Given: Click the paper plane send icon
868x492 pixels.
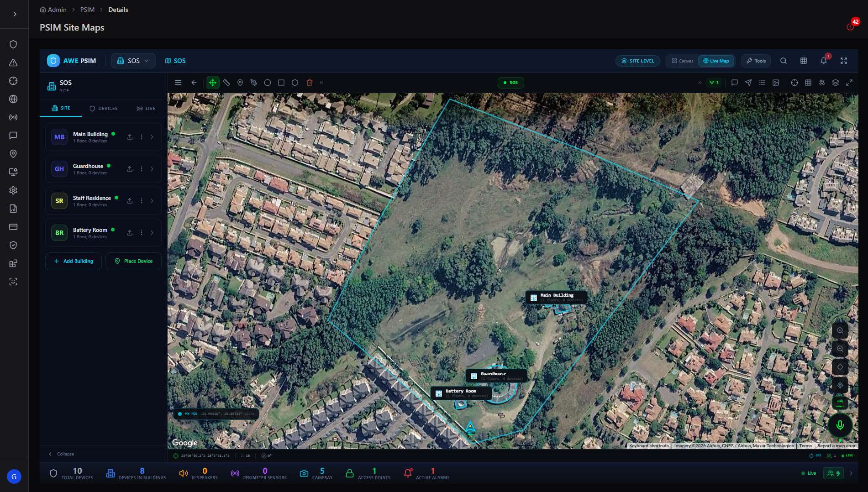Looking at the screenshot, I should point(748,83).
